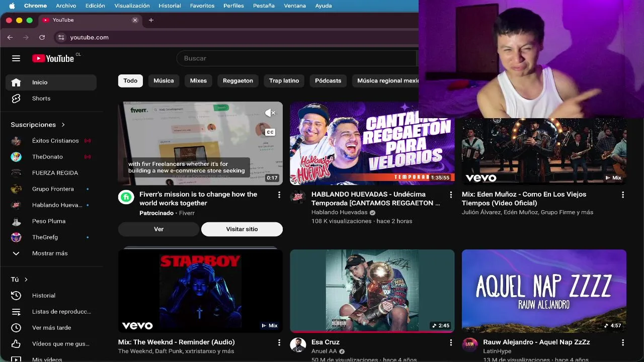Filter by the Pódcasts chip

click(328, 80)
